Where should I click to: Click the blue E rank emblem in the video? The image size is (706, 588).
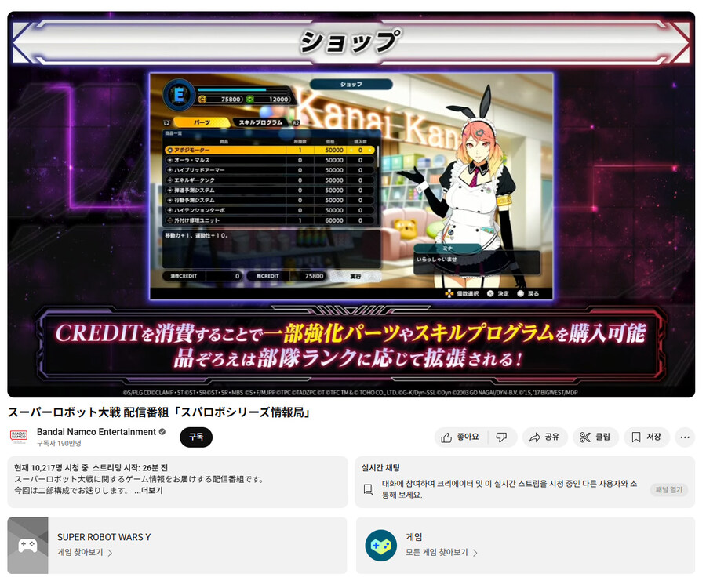click(179, 95)
